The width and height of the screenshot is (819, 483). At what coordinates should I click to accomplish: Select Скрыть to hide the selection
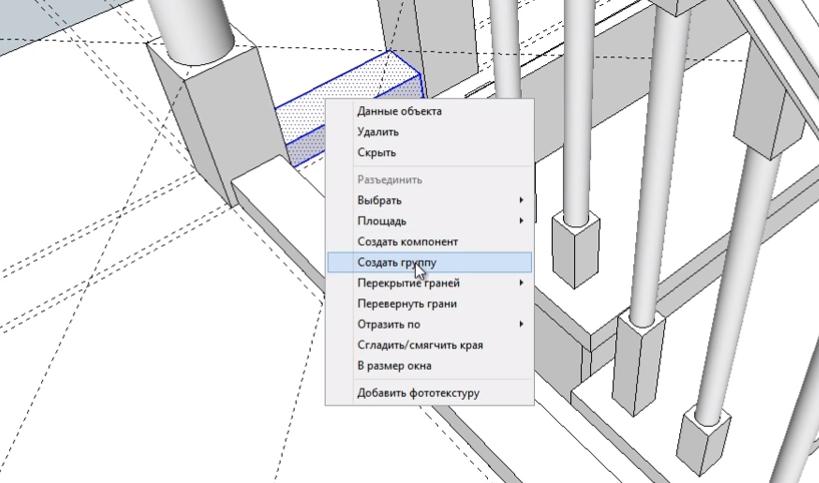[x=429, y=152]
